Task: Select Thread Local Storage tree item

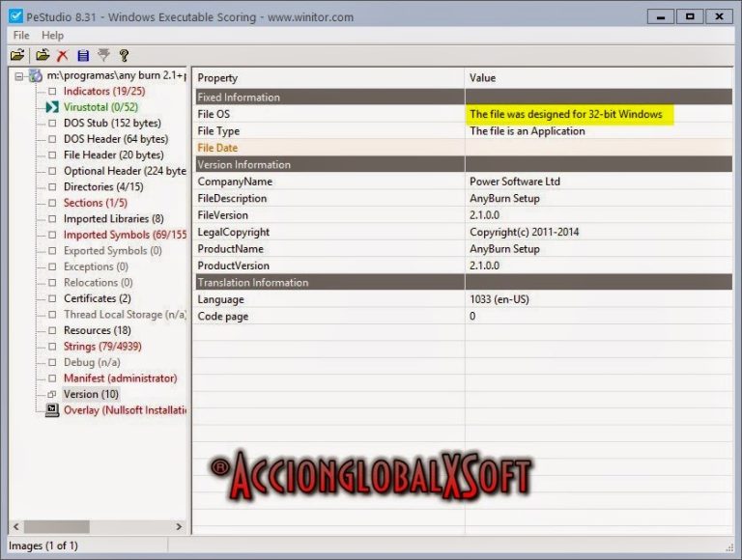Action: [125, 315]
